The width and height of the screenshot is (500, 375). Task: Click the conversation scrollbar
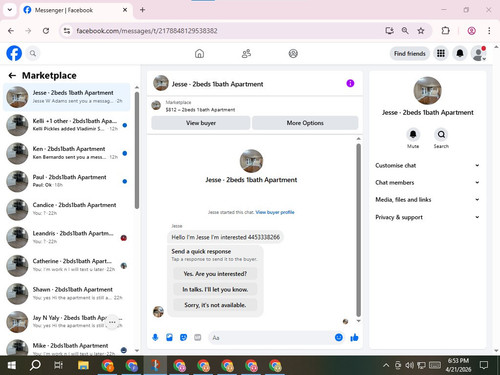[x=358, y=230]
